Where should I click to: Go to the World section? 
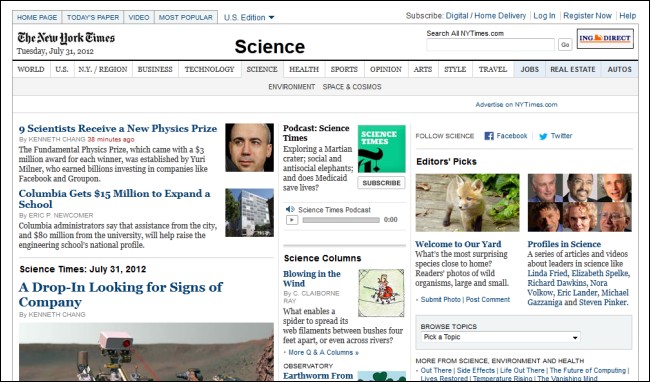coord(31,69)
